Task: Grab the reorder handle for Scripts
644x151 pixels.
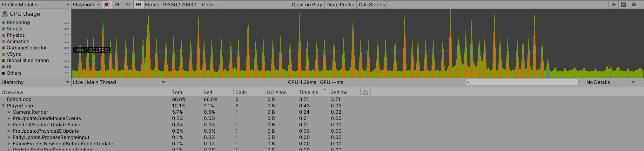Action: 66,29
